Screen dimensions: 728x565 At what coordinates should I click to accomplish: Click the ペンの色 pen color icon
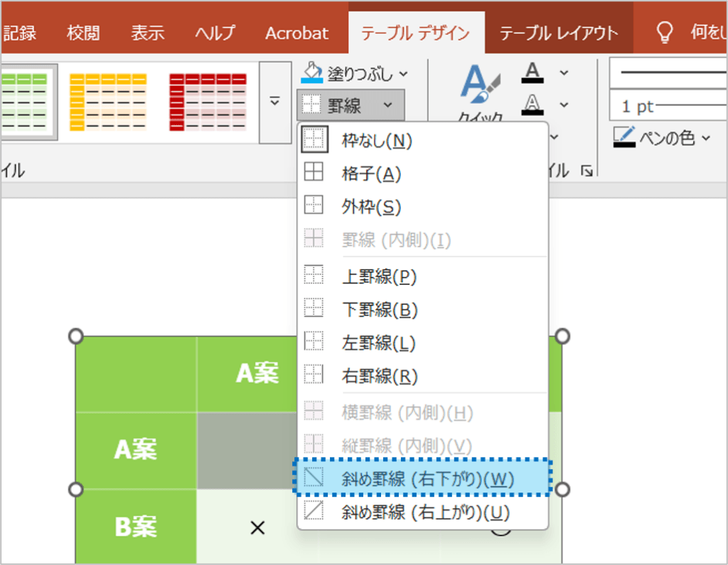624,137
